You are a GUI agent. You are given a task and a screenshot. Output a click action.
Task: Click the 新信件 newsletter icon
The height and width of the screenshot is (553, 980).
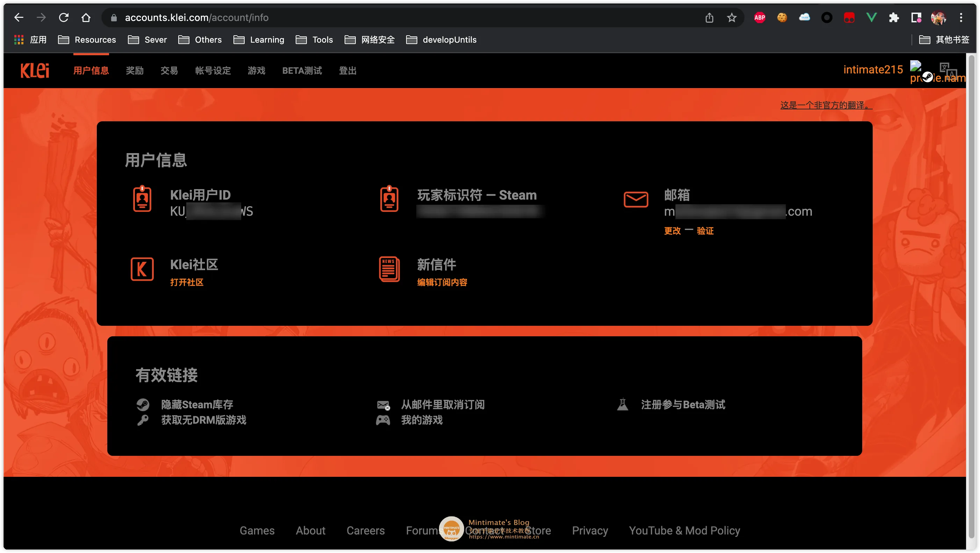coord(389,269)
